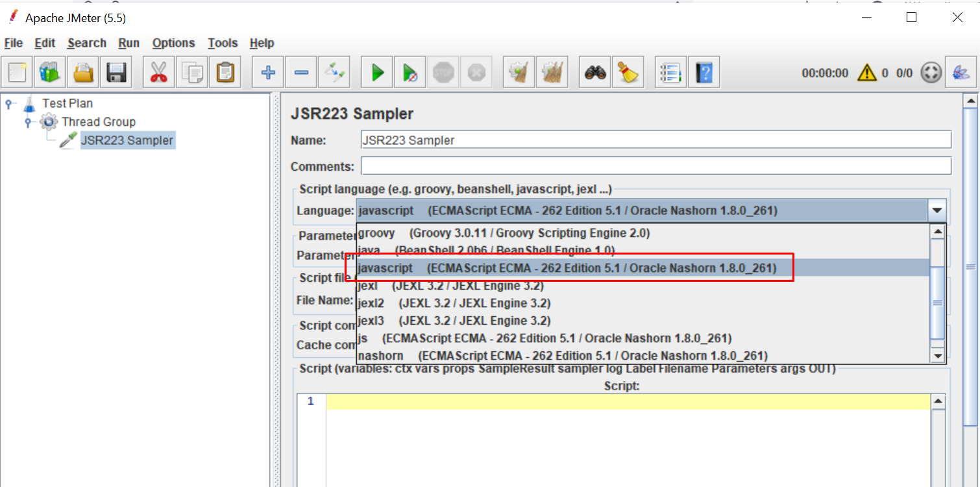The height and width of the screenshot is (487, 980).
Task: Collapse the Thread Group tree node
Action: tap(28, 122)
